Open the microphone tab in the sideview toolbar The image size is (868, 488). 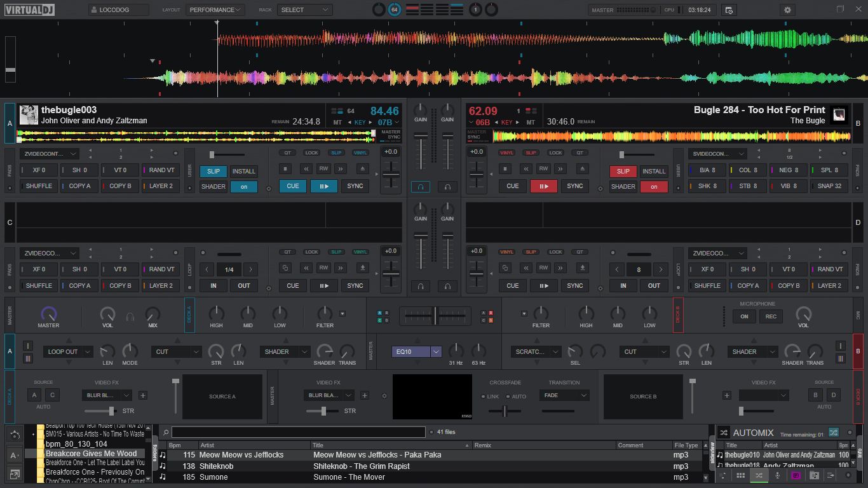[x=777, y=475]
